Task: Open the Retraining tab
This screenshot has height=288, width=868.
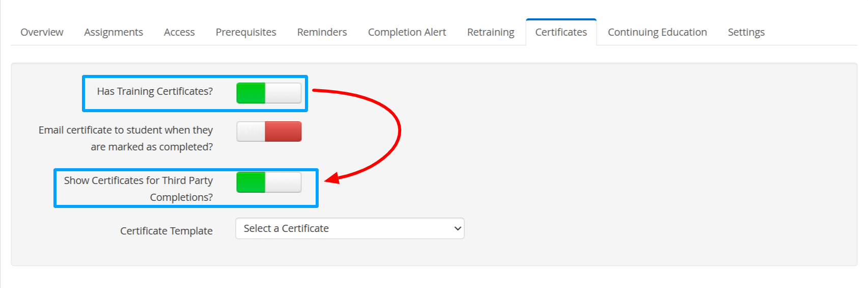Action: (x=491, y=32)
